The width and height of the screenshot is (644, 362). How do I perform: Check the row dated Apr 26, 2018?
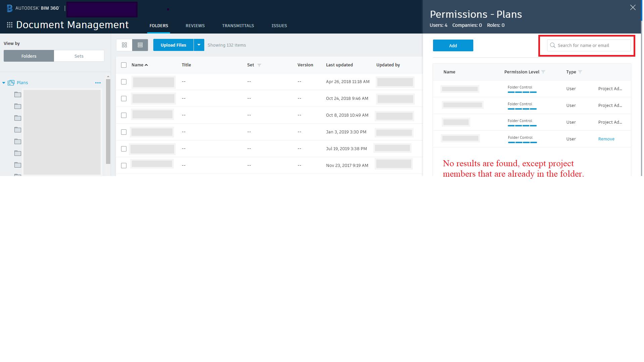(124, 82)
